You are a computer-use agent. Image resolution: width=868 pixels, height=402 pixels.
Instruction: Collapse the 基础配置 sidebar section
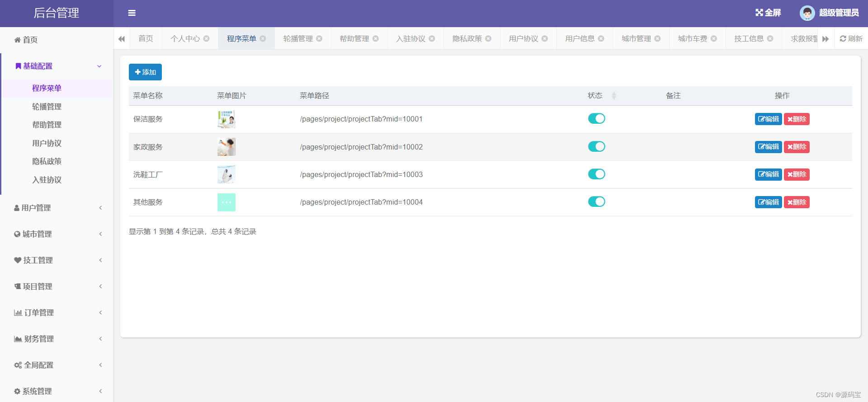tap(57, 66)
